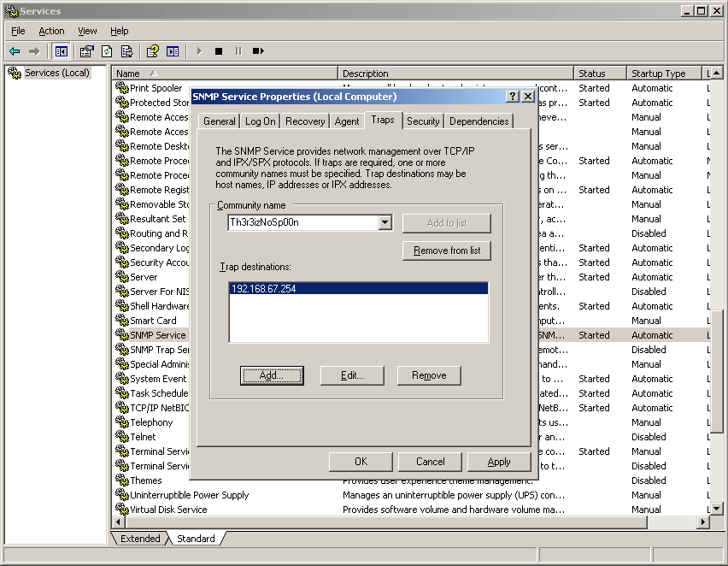Sort list by Startup Type column header

coord(663,74)
